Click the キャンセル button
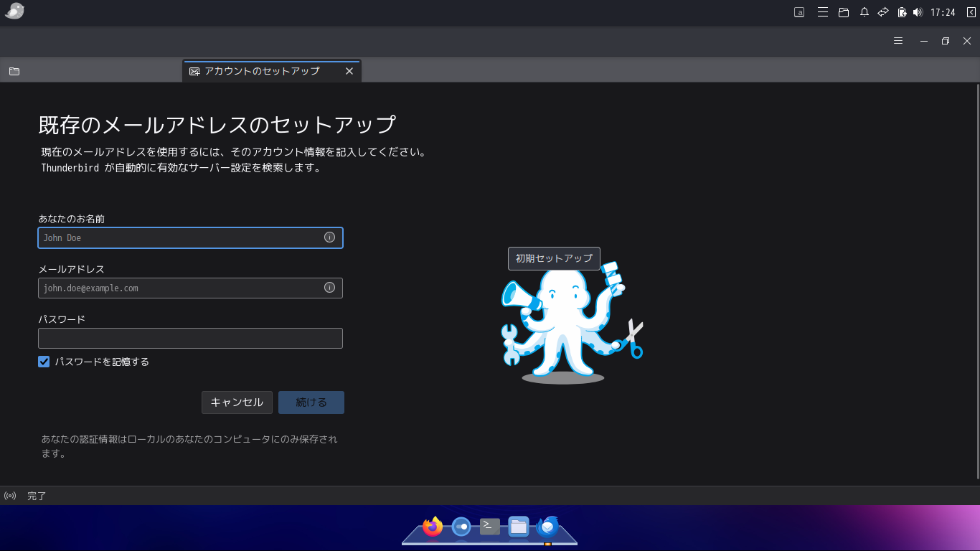The width and height of the screenshot is (980, 551). pos(237,402)
